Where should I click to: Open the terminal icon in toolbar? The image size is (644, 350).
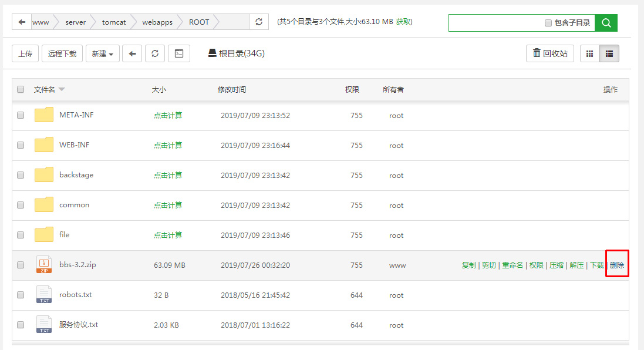tap(179, 53)
